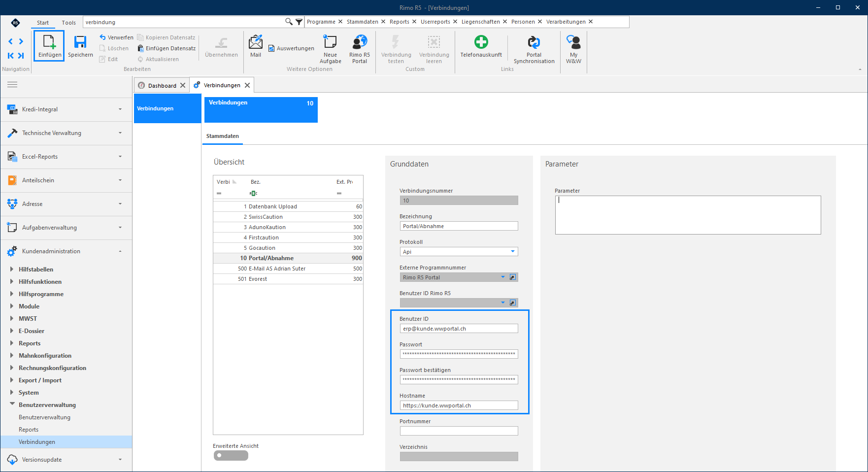Click the search magnifier icon
This screenshot has height=472, width=868.
point(289,22)
